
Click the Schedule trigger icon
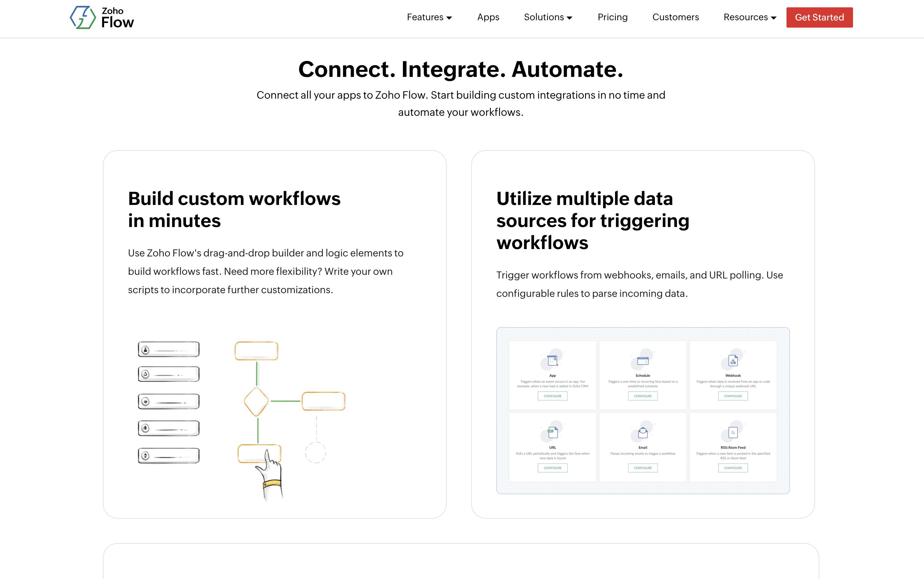tap(643, 360)
